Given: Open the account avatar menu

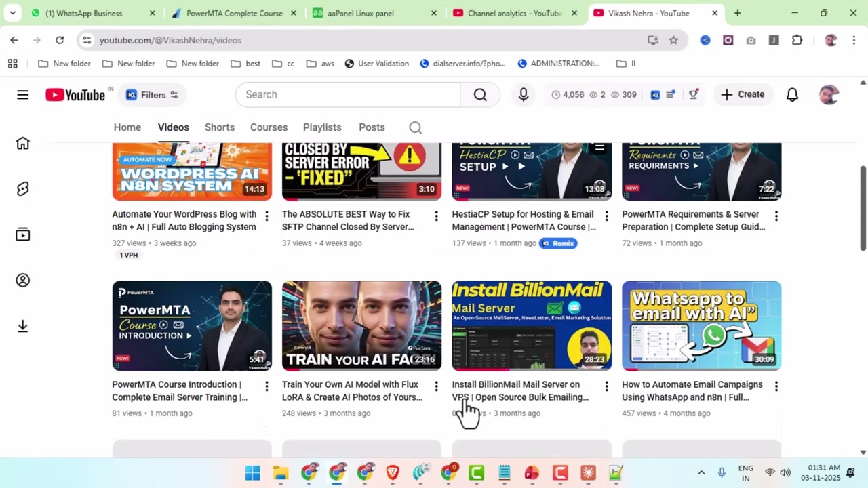Looking at the screenshot, I should 829,95.
